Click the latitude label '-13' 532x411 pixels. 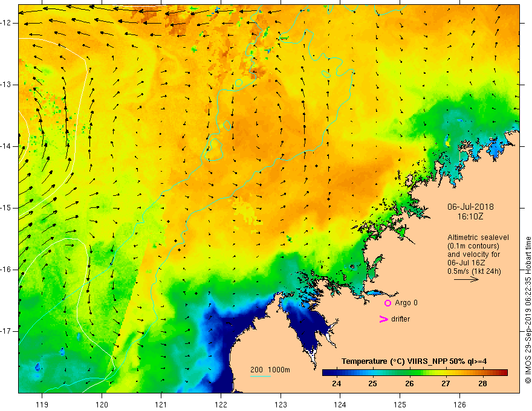tap(6, 85)
